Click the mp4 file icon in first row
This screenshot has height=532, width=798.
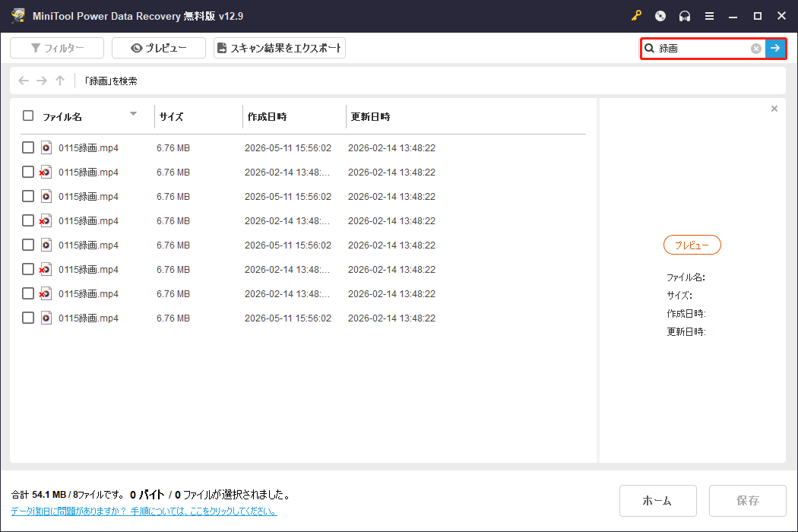point(46,147)
